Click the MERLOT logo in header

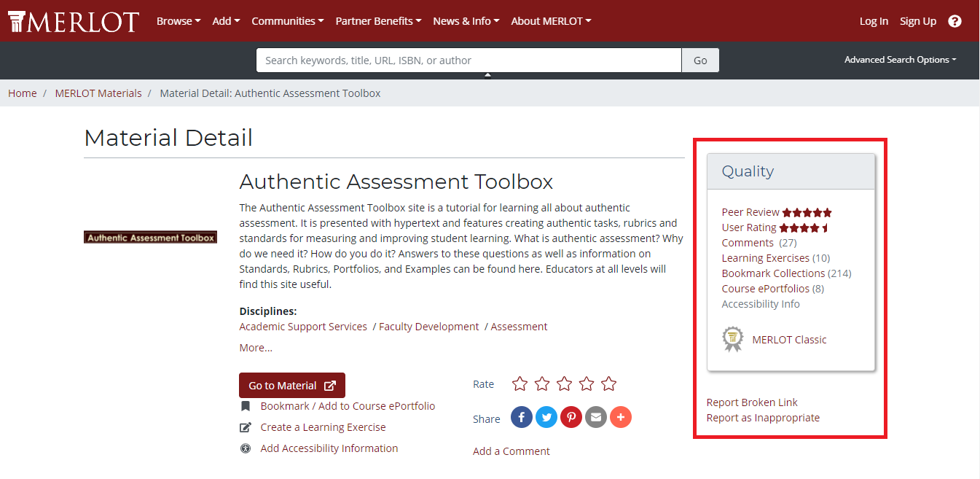click(x=73, y=21)
